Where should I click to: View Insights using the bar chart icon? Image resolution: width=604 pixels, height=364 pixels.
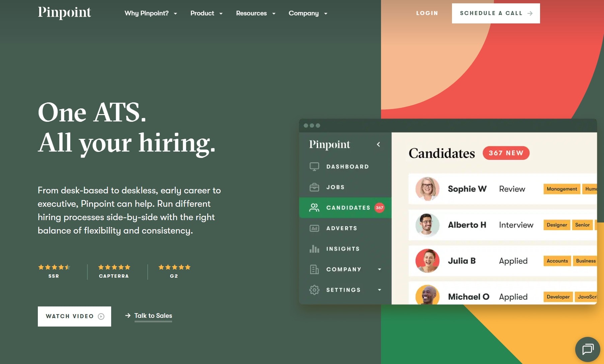click(x=313, y=249)
